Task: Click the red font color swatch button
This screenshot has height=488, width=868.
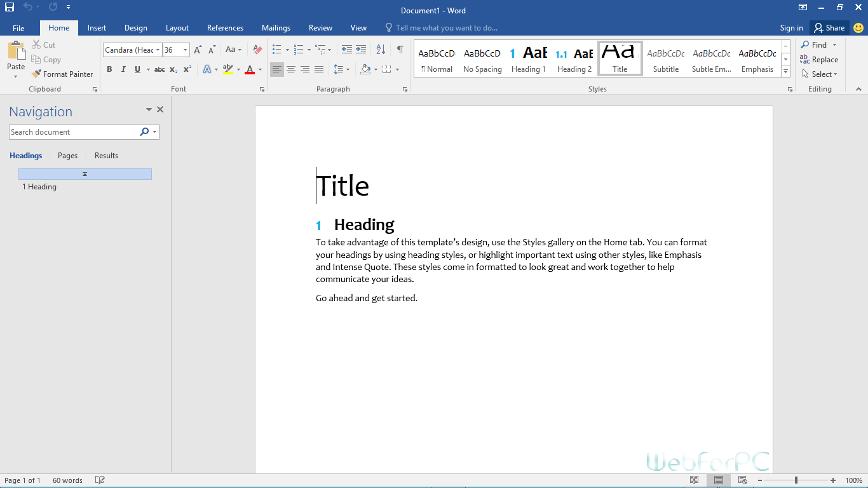Action: click(249, 69)
